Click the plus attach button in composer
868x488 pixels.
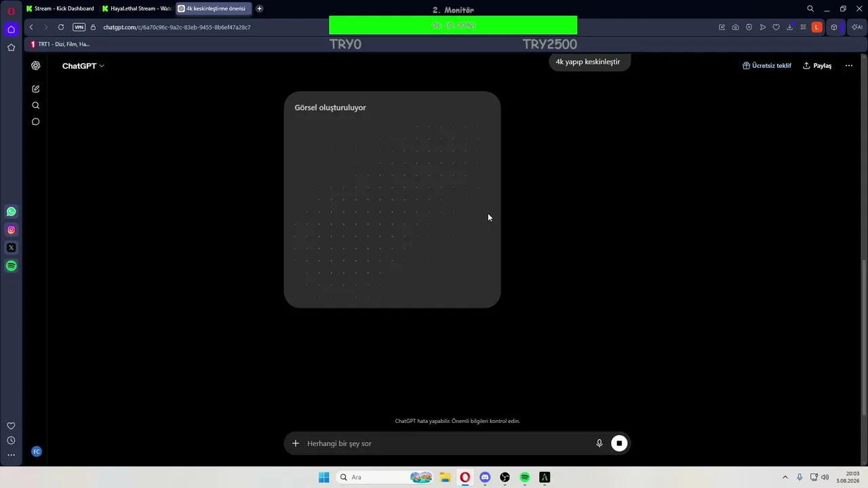(x=296, y=443)
